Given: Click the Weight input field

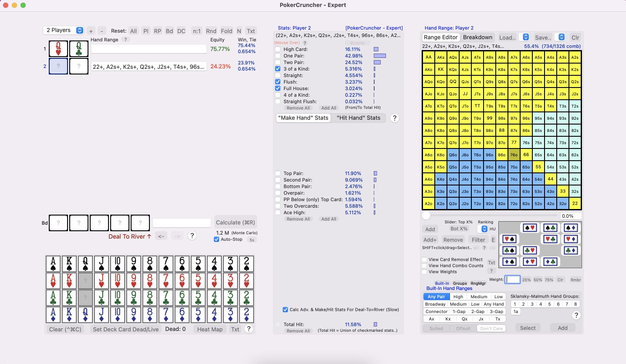Looking at the screenshot, I should click(513, 280).
